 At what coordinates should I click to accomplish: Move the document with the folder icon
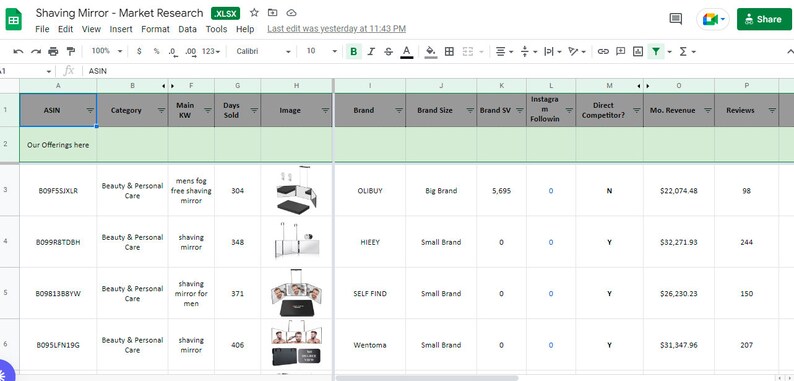(272, 13)
